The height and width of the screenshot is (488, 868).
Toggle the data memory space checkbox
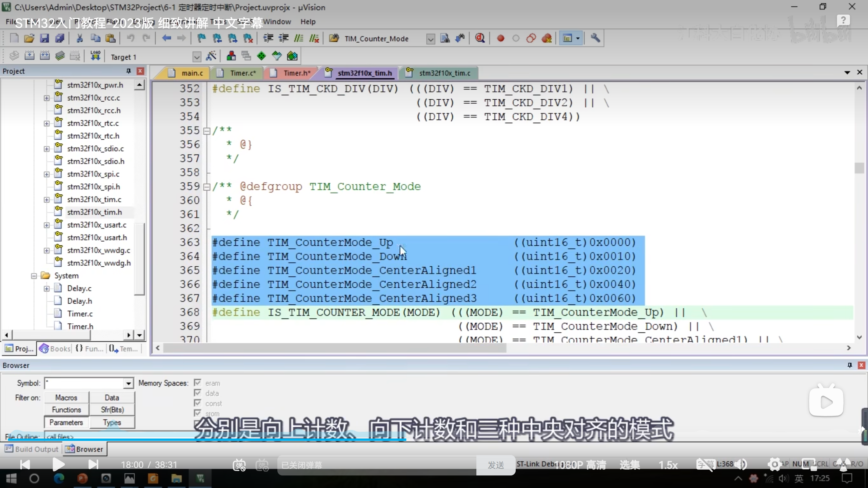(198, 393)
